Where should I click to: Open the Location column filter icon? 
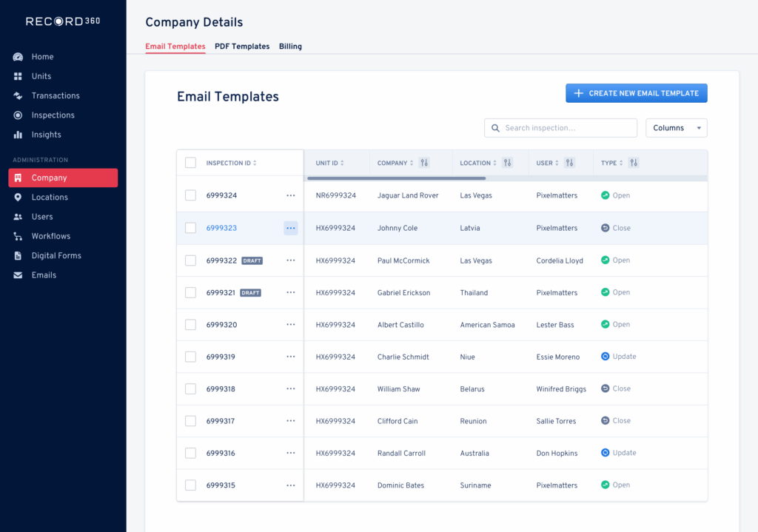(x=507, y=163)
